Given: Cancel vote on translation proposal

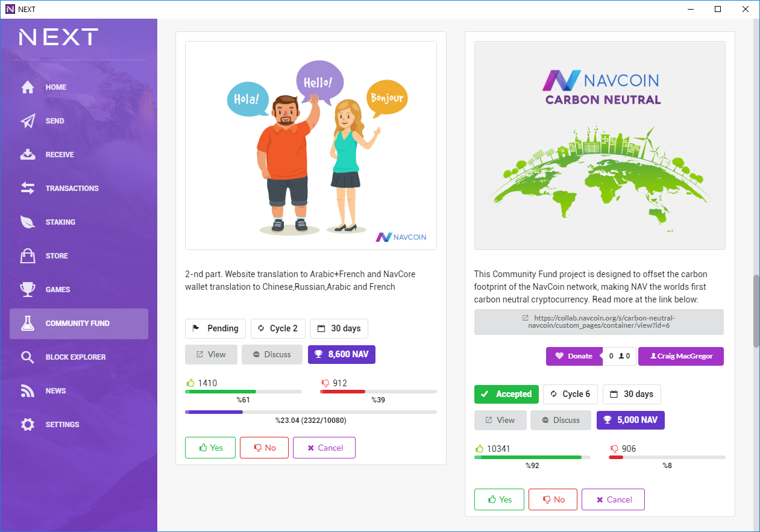Looking at the screenshot, I should point(324,448).
